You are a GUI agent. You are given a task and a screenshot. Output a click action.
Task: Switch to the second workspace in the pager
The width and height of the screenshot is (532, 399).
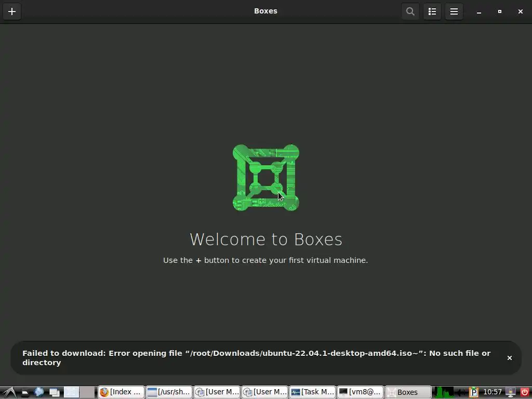87,392
